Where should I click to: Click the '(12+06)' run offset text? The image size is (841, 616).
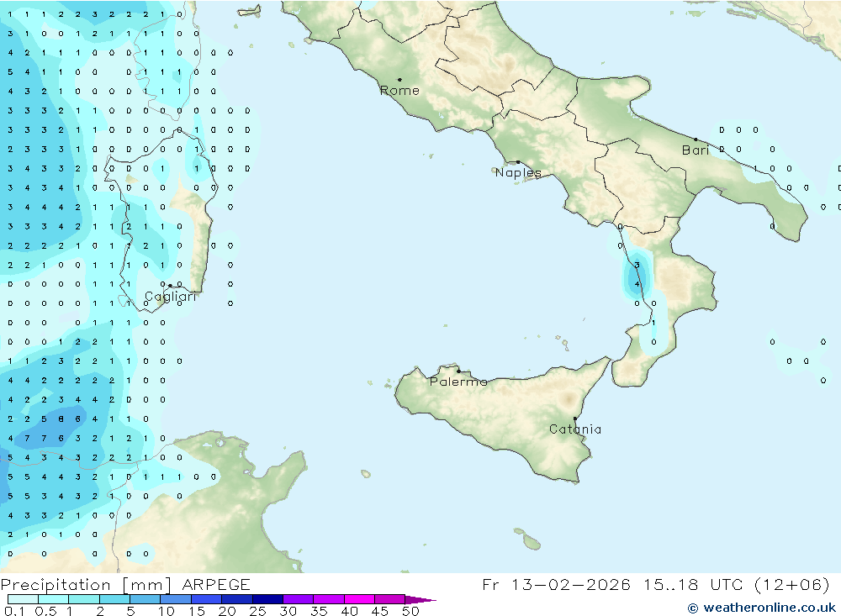tap(791, 584)
